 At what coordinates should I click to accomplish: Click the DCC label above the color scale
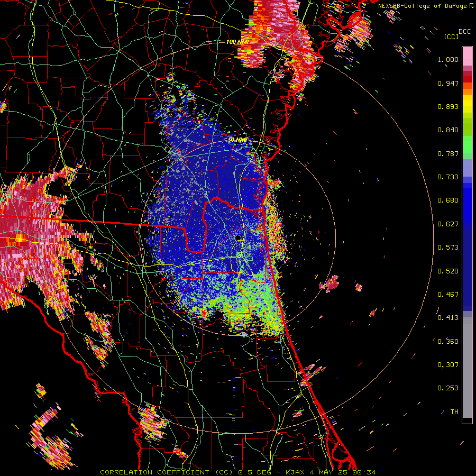[464, 32]
